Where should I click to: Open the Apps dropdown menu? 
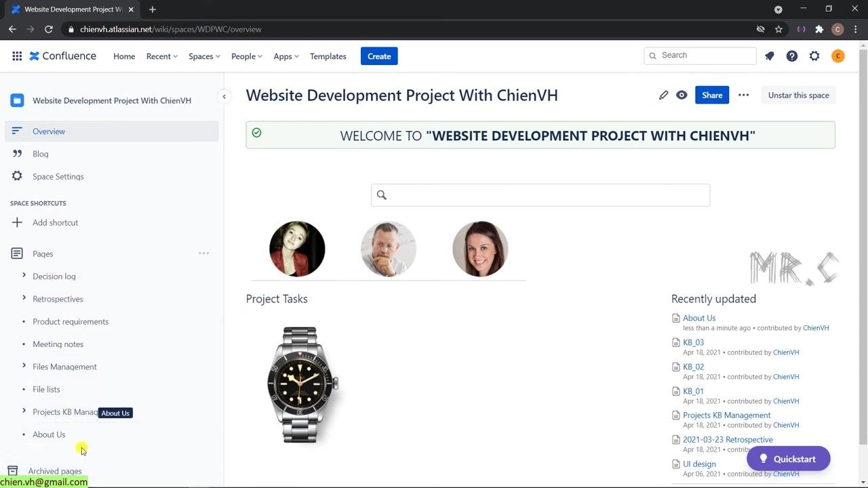point(285,56)
